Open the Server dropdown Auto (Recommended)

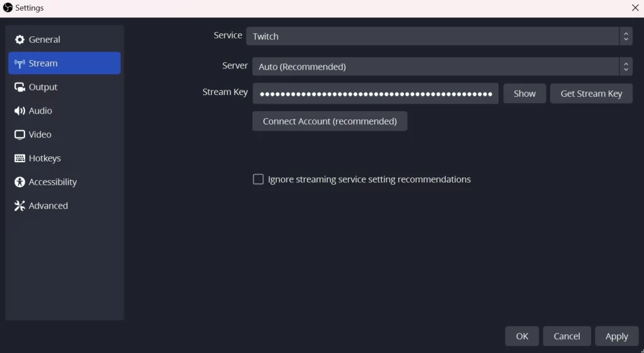click(x=442, y=67)
